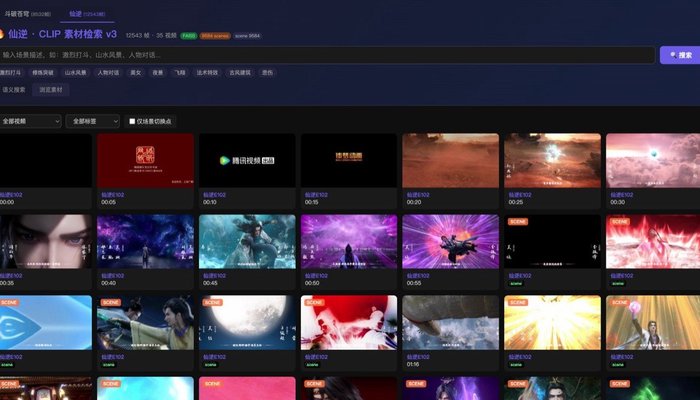Open the 全部视频 dropdown
The height and width of the screenshot is (400, 700).
[30, 121]
